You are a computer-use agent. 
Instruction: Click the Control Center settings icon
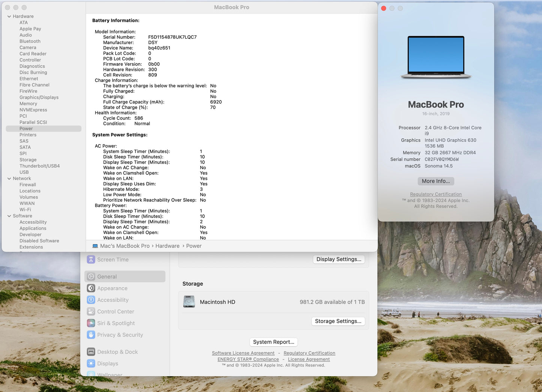coord(91,311)
